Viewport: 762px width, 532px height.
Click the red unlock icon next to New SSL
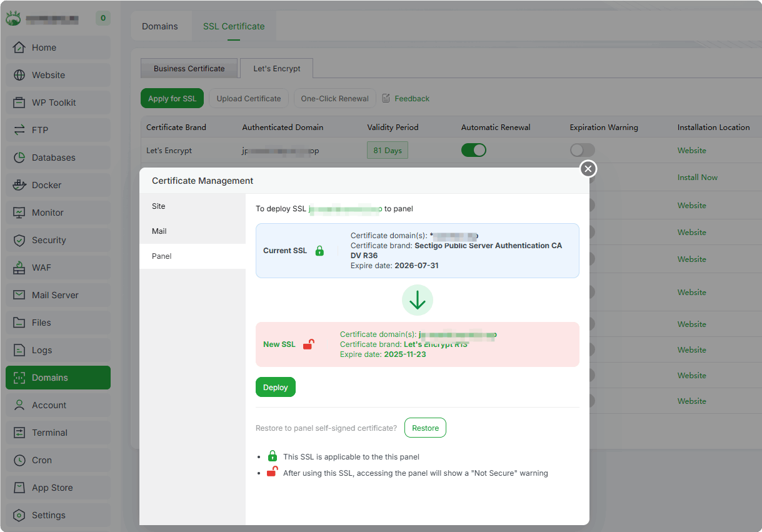point(309,344)
